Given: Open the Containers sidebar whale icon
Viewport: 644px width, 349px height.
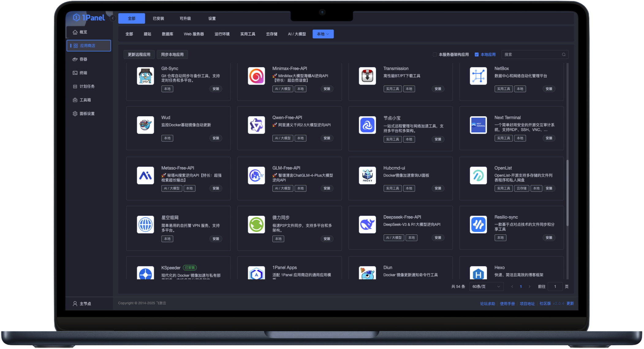Looking at the screenshot, I should pos(75,59).
